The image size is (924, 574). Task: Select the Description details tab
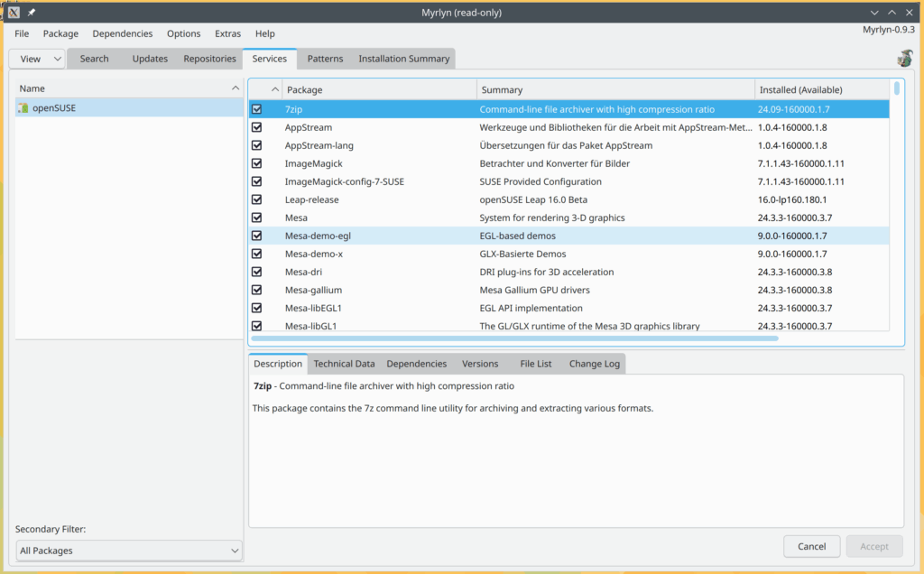(x=278, y=364)
